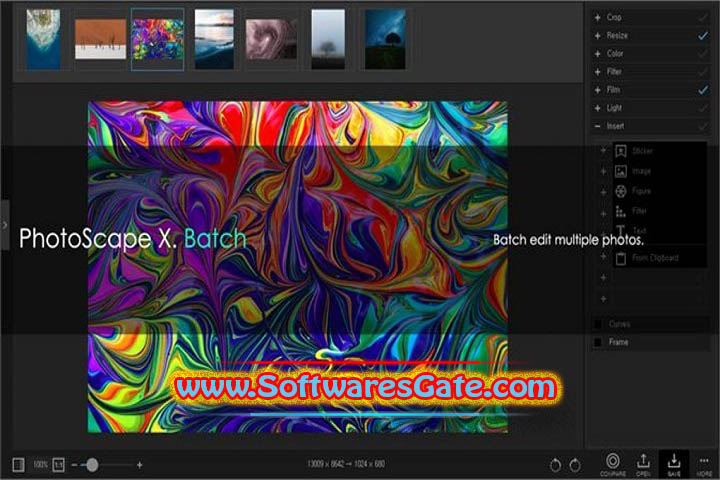Set zoom to 1:1 actual size
The height and width of the screenshot is (480, 720).
[x=58, y=465]
